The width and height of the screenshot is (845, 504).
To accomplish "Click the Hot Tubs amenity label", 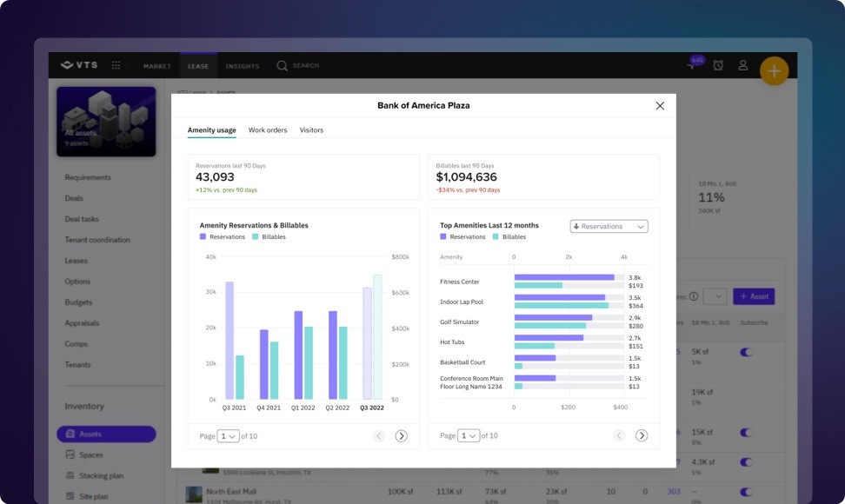I will pyautogui.click(x=452, y=342).
